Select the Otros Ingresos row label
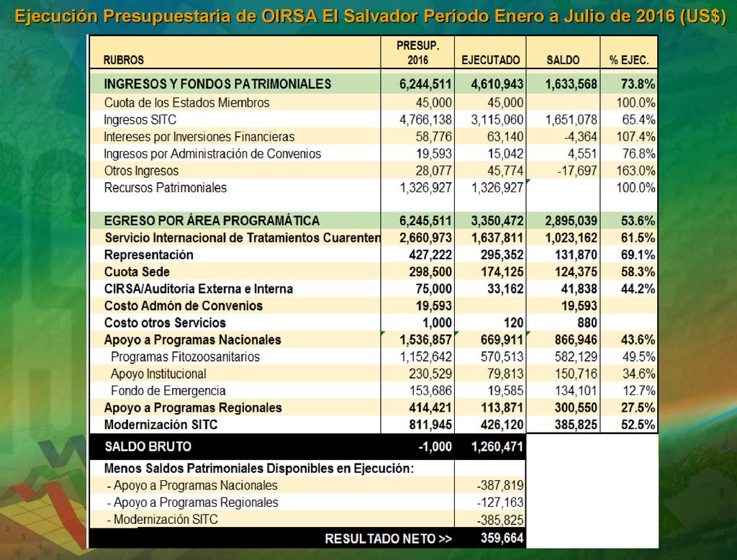This screenshot has width=737, height=560. pos(141,171)
